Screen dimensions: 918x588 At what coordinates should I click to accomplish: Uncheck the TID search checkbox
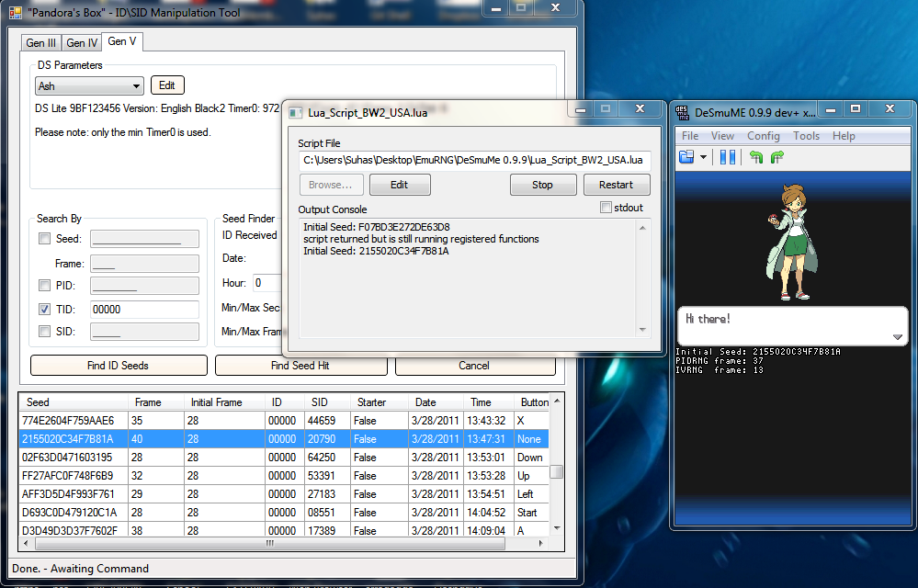[44, 309]
